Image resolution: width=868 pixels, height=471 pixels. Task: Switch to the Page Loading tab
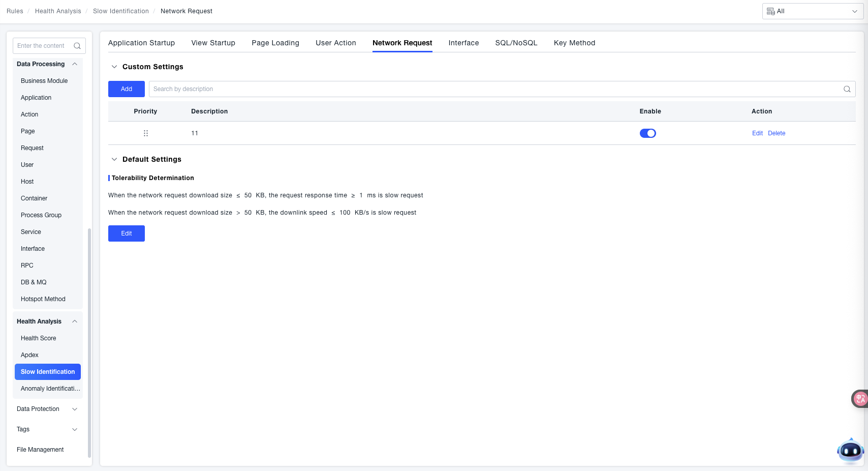pos(275,43)
